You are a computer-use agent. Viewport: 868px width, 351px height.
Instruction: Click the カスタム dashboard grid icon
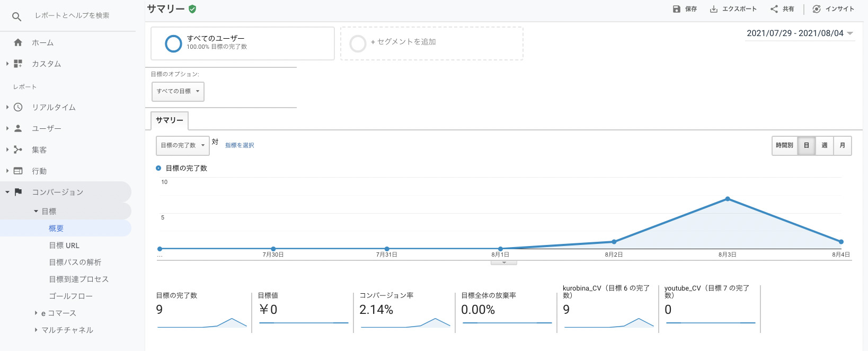(x=18, y=64)
